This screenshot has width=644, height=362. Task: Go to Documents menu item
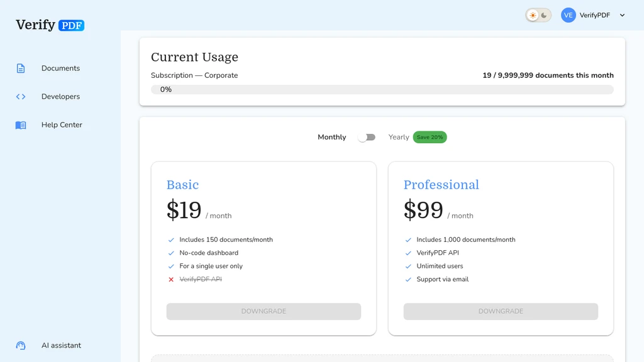(x=60, y=68)
